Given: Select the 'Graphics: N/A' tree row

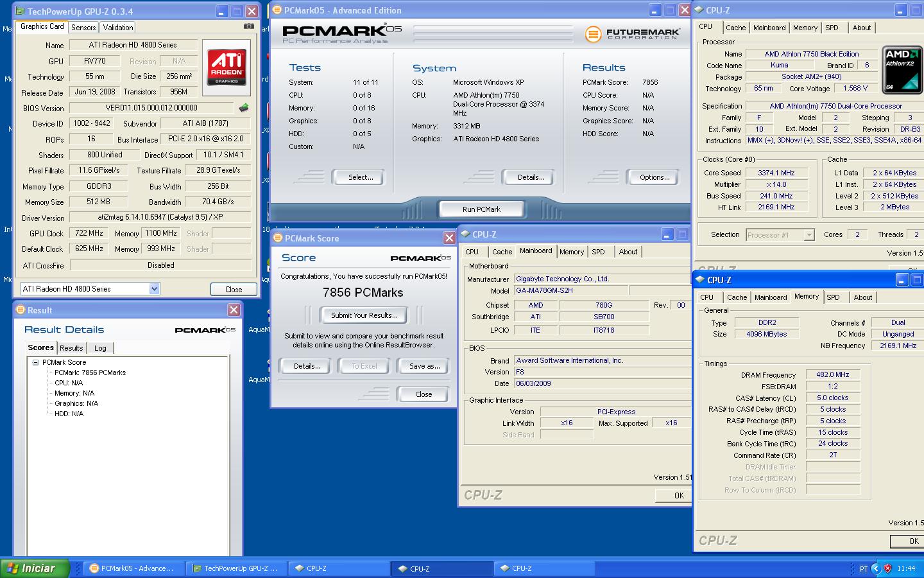Looking at the screenshot, I should tap(76, 403).
